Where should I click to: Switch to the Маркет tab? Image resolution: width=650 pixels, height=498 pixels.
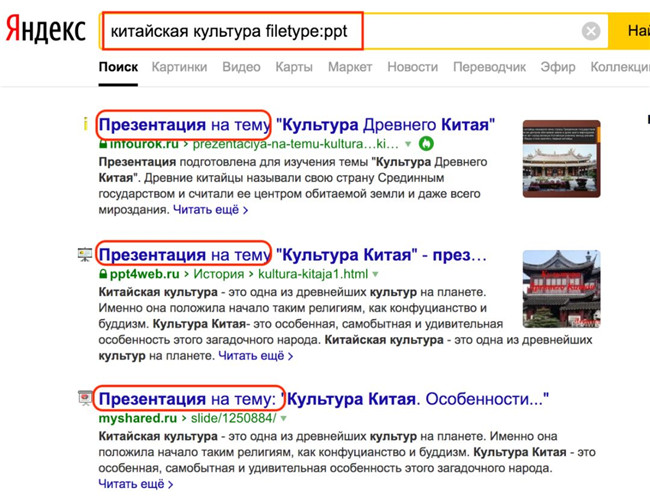click(350, 67)
